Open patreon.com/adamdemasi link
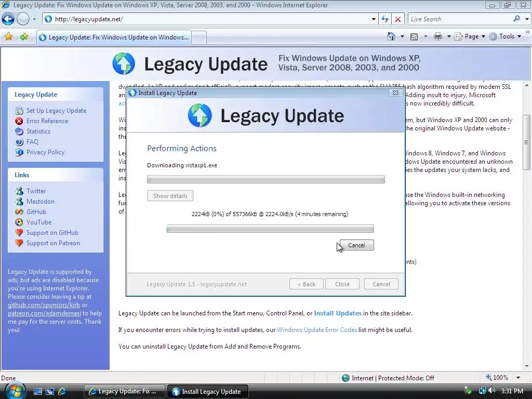The image size is (532, 399). click(x=45, y=313)
